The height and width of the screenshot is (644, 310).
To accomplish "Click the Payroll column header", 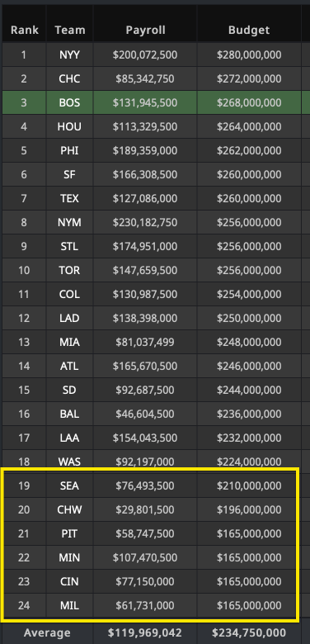I will 145,30.
